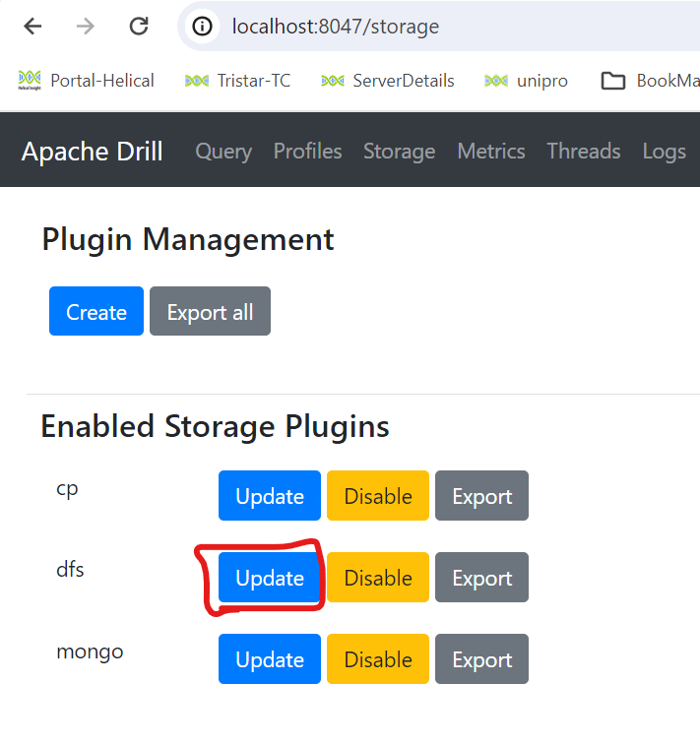Export the cp storage plugin

[481, 496]
